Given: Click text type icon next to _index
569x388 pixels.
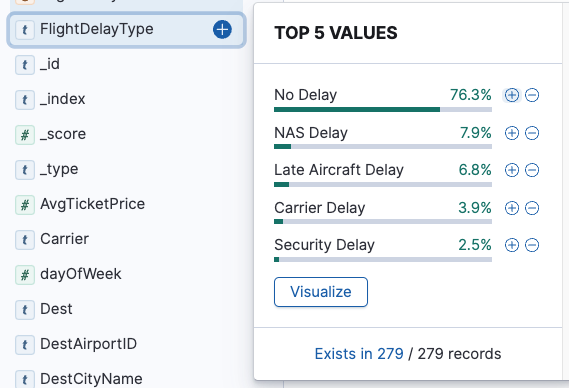Looking at the screenshot, I should click(x=25, y=100).
